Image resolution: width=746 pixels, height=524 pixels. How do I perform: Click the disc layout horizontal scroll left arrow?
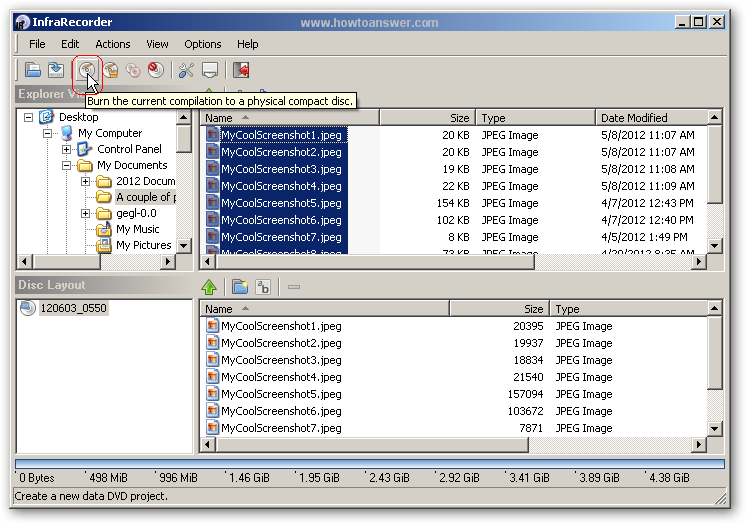pos(207,445)
